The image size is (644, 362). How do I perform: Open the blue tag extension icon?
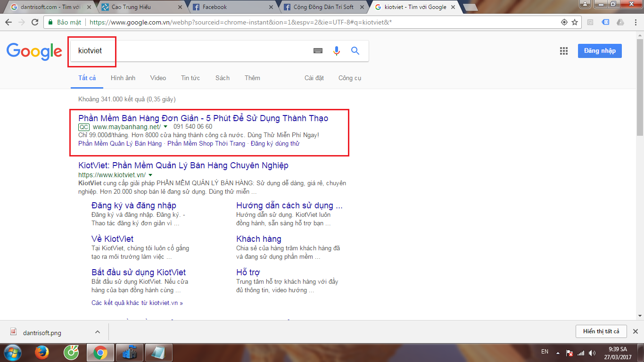tap(606, 22)
